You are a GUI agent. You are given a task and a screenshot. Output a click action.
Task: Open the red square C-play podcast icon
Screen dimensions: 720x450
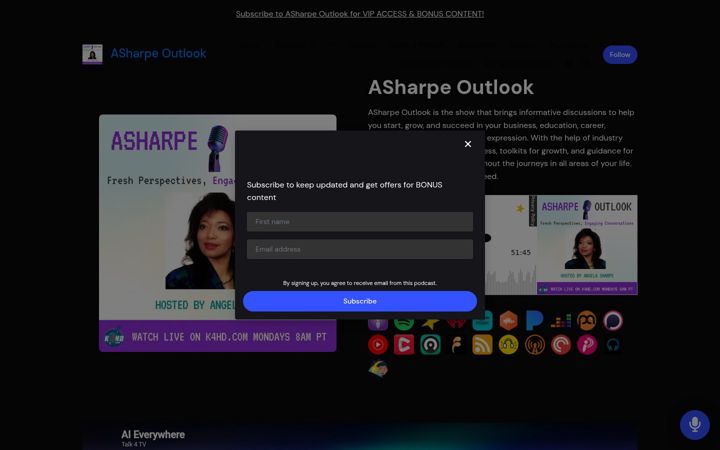pyautogui.click(x=404, y=345)
